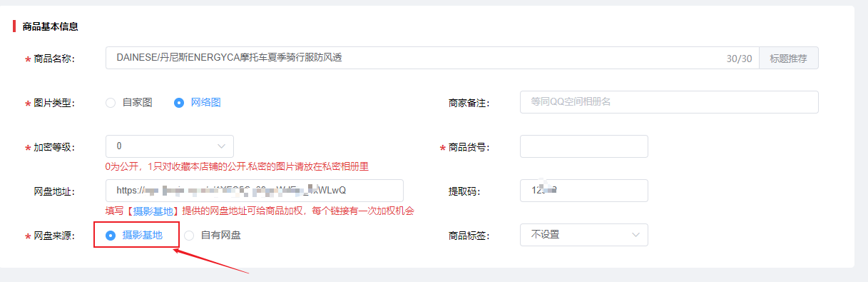The height and width of the screenshot is (282, 868).
Task: Choose 摄影基地 as the 网盘来源
Action: click(x=134, y=235)
